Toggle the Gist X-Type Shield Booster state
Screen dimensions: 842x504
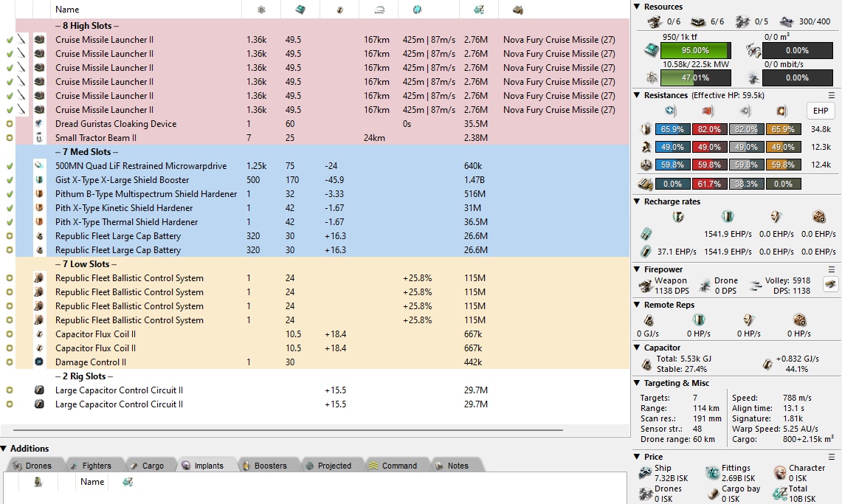pos(10,180)
